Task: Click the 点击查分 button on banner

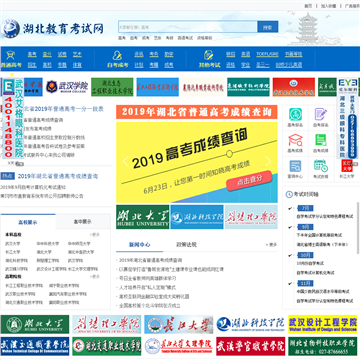Action: (x=249, y=180)
